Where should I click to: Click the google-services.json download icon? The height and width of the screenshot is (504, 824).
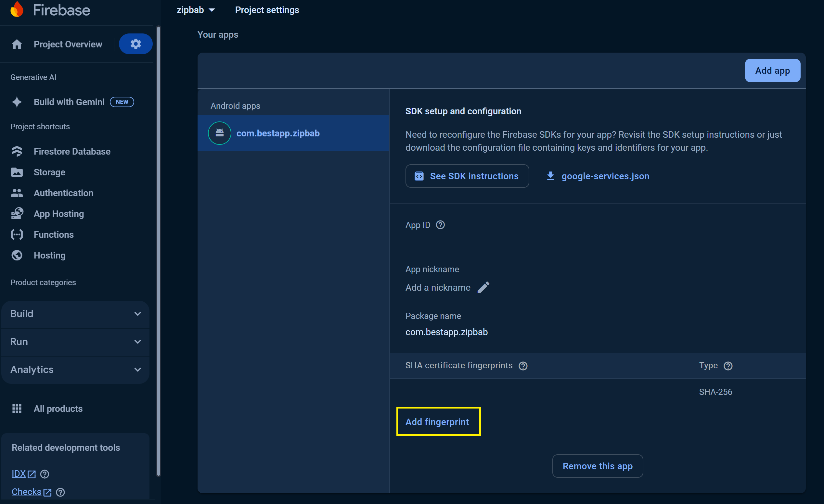point(550,176)
